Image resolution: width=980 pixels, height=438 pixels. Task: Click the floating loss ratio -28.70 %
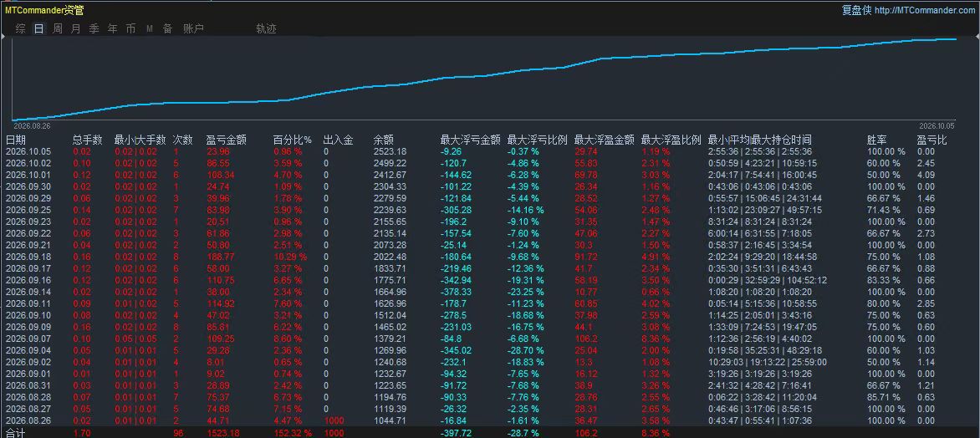(526, 350)
